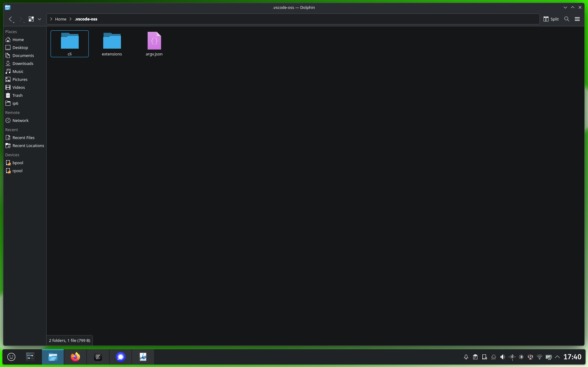Screen dimensions: 588x367
Task: Select the bpool device
Action: pos(18,163)
